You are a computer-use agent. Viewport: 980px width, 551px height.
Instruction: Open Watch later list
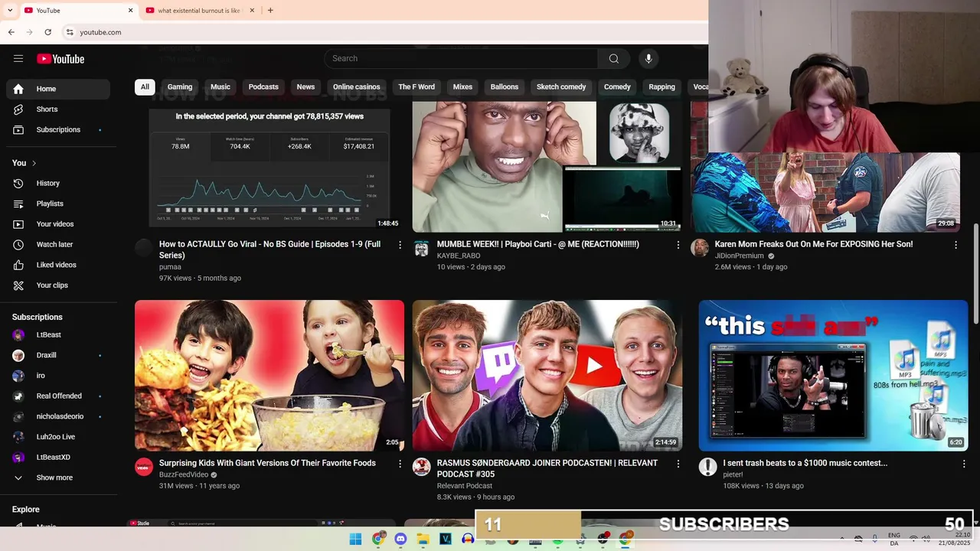coord(58,244)
